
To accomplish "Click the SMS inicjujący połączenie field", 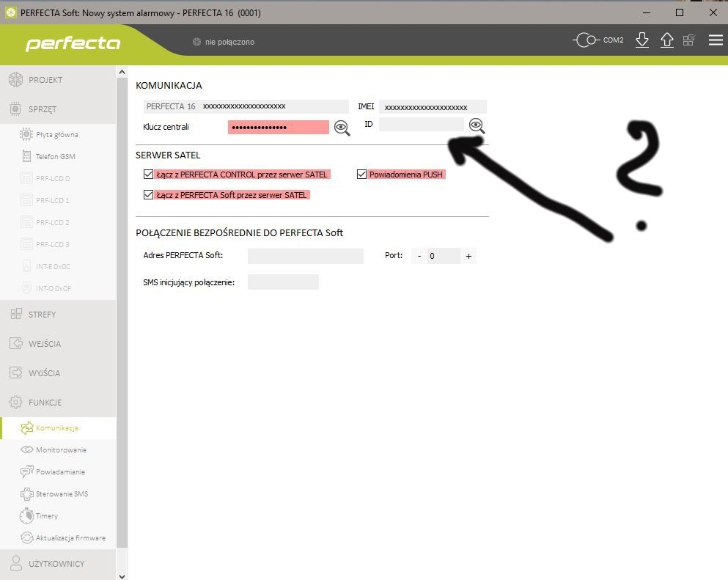I will click(283, 282).
